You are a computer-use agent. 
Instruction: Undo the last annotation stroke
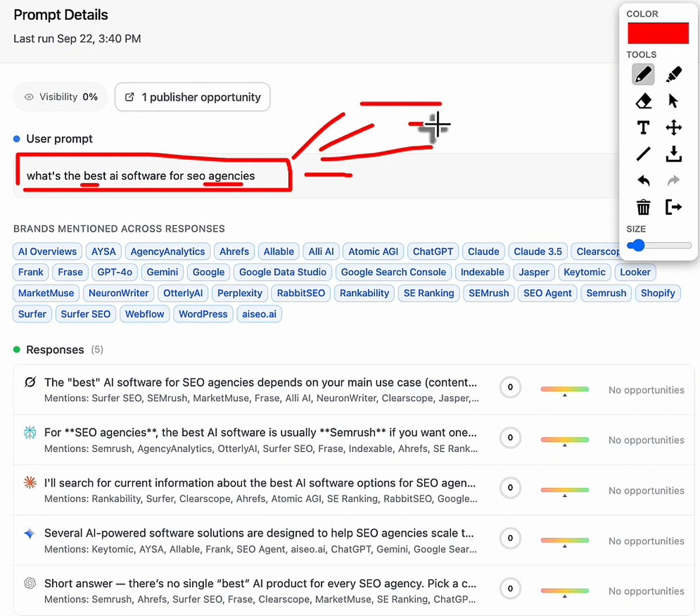click(643, 180)
